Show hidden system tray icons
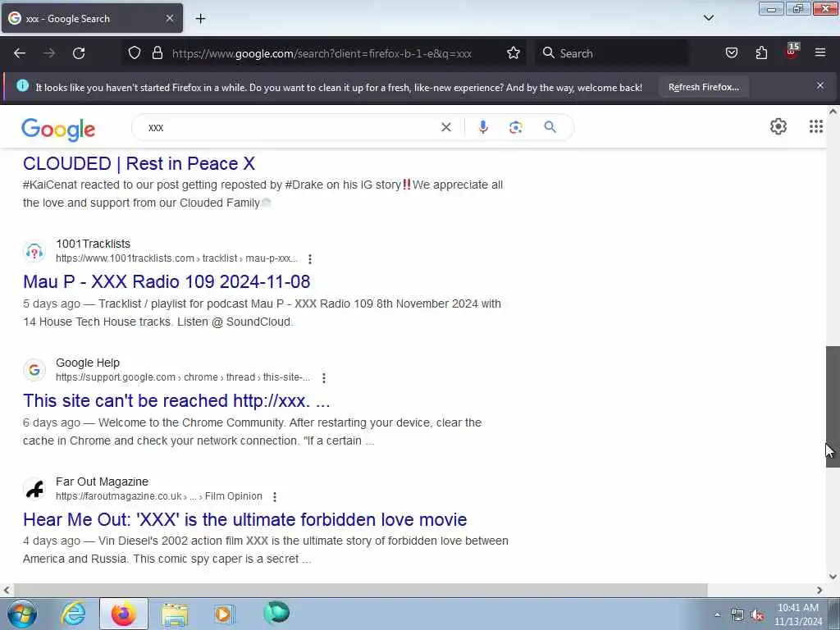Image resolution: width=840 pixels, height=630 pixels. 717,615
